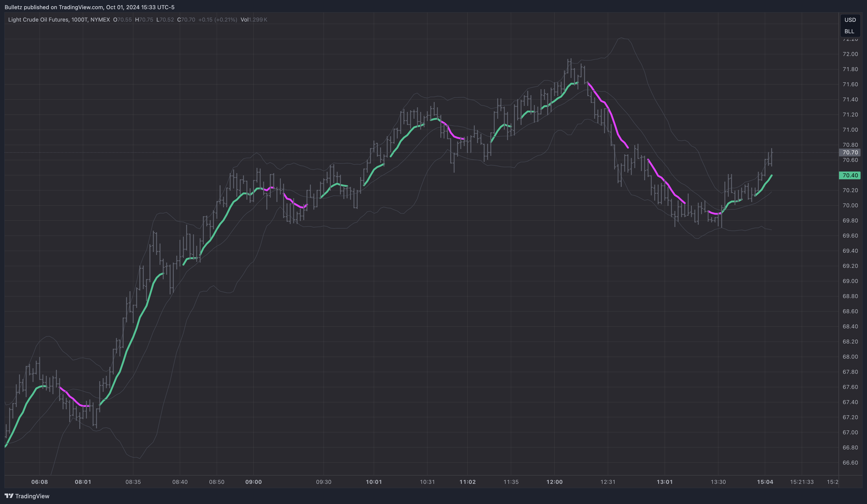Click the 06:08 time axis label
The image size is (867, 504).
click(x=40, y=482)
